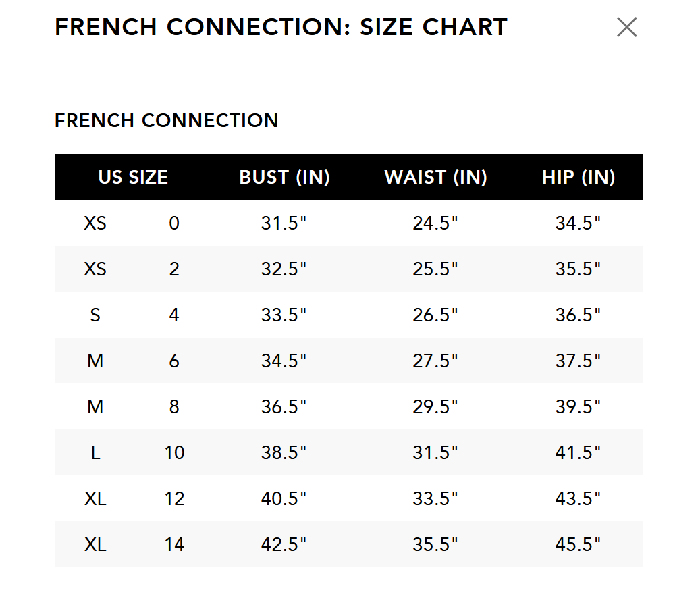Click the BUST (IN) column header

click(284, 177)
